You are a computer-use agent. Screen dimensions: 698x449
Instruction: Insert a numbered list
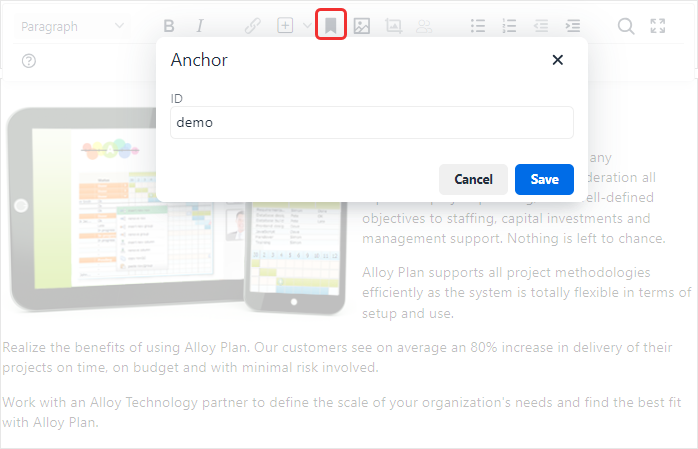pos(510,26)
